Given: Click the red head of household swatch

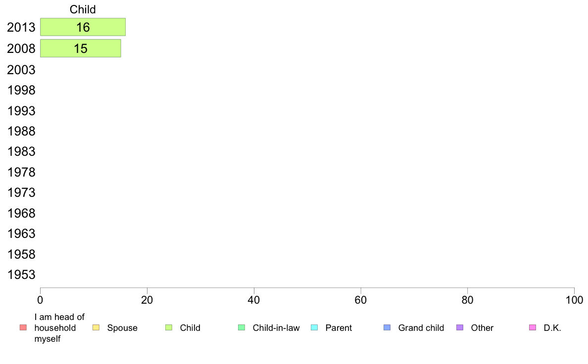Looking at the screenshot, I should coord(23,327).
